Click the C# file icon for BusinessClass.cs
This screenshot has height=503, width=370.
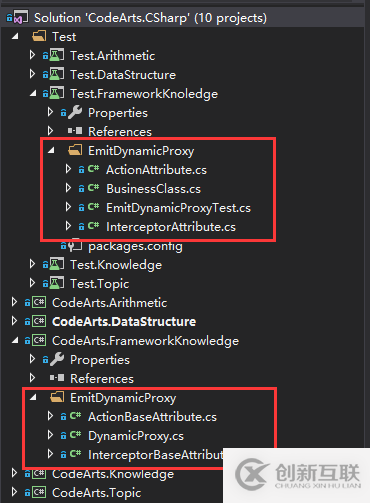point(93,188)
